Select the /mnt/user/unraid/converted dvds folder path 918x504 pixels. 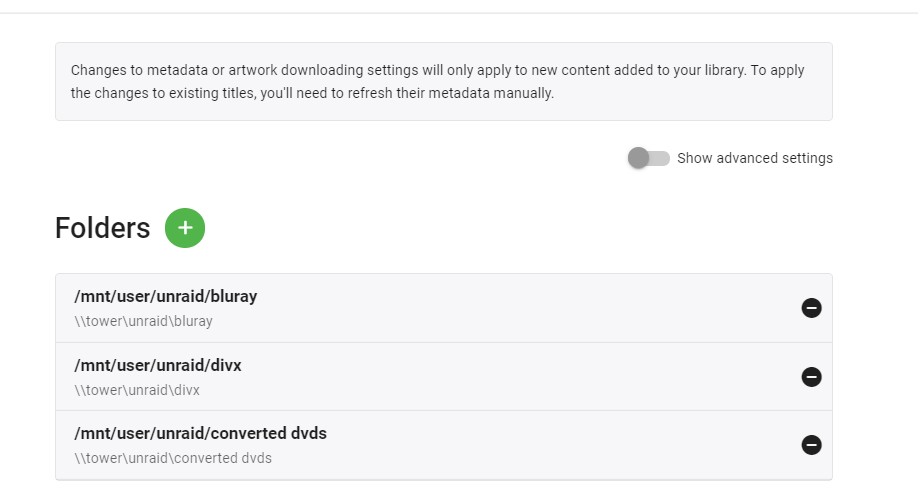200,434
